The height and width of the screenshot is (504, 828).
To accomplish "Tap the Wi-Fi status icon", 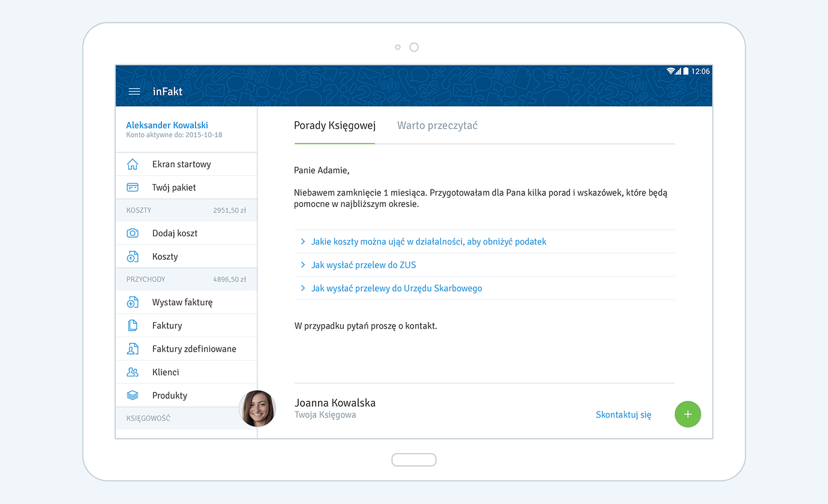I will pyautogui.click(x=671, y=71).
